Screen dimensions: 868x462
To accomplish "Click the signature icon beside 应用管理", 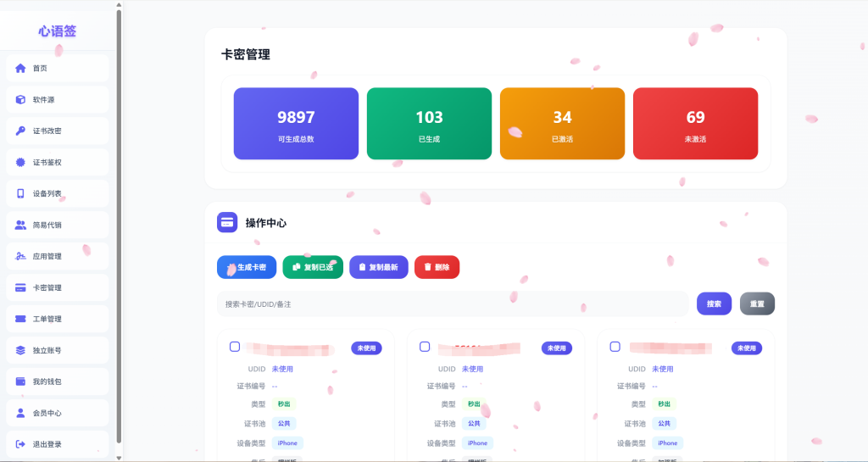I will (x=20, y=256).
